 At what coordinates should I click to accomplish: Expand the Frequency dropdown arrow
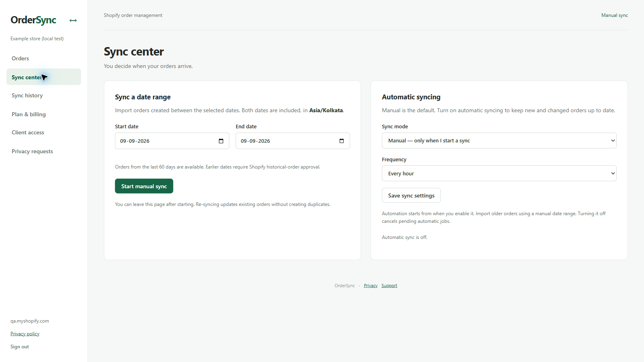point(613,173)
